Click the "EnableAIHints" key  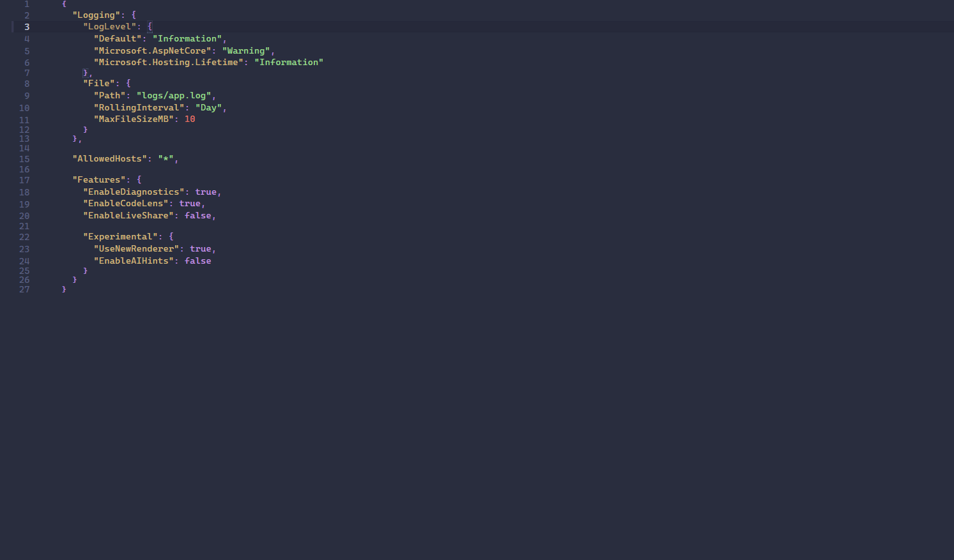(134, 261)
